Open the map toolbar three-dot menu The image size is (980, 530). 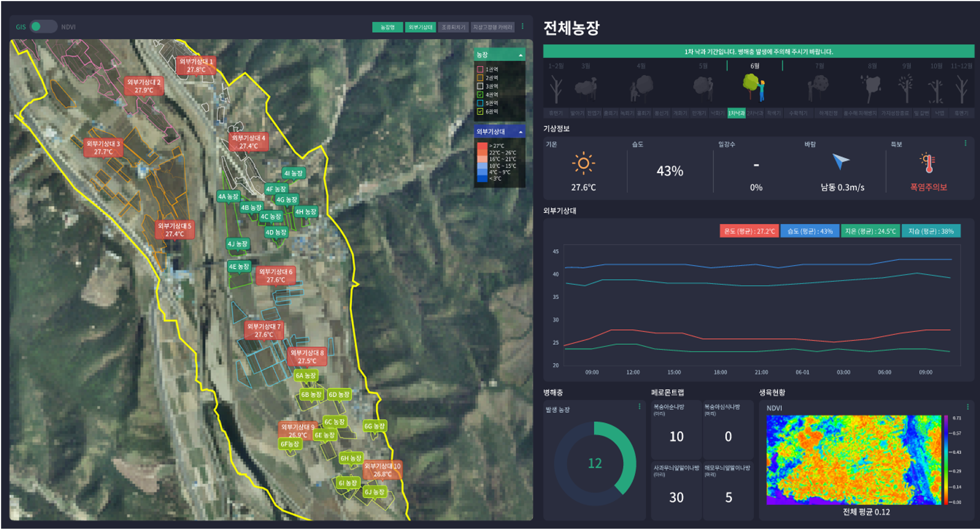522,26
